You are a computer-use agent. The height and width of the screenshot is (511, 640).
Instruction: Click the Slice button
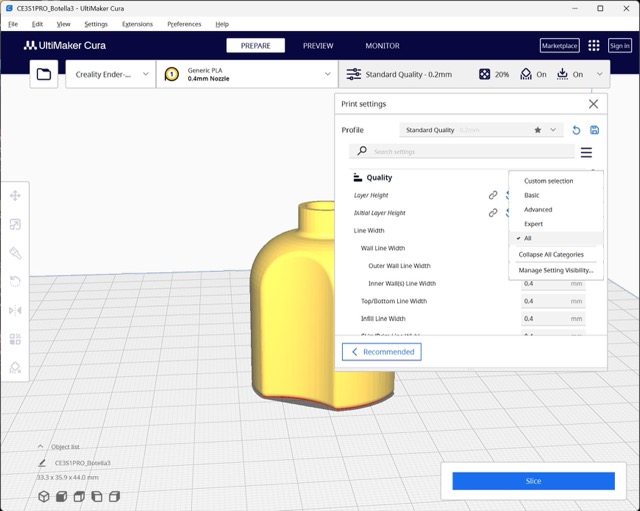pyautogui.click(x=533, y=481)
